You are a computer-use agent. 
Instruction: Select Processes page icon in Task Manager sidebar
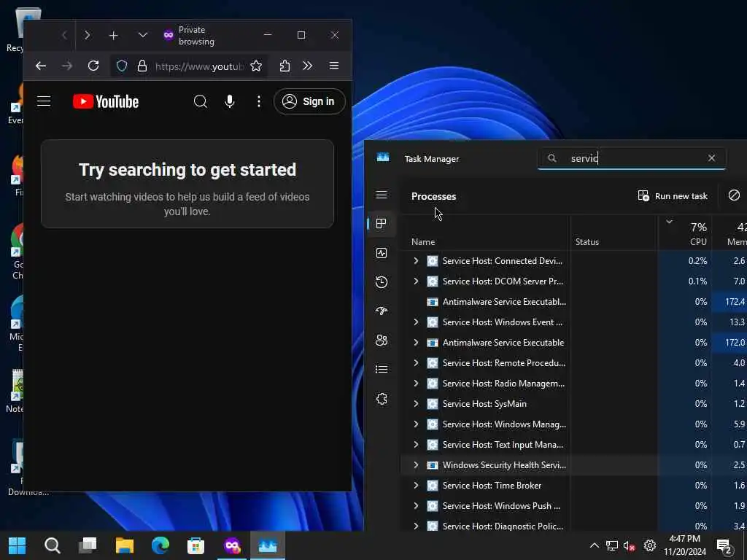381,223
